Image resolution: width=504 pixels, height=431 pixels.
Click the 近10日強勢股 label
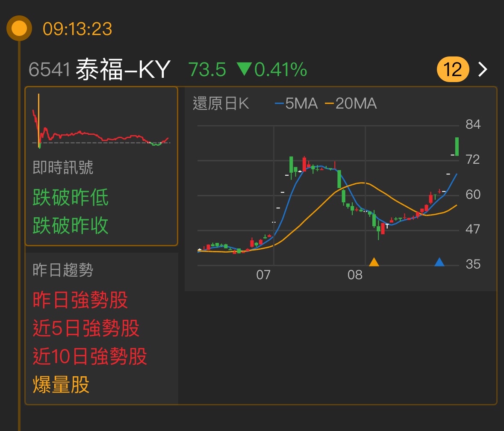90,357
